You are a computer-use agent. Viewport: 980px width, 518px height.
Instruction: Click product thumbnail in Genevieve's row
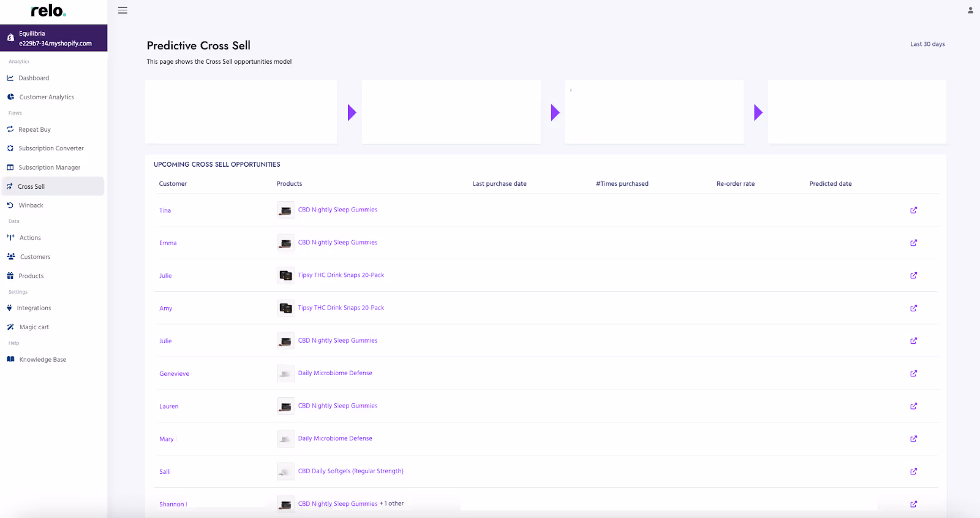[285, 373]
